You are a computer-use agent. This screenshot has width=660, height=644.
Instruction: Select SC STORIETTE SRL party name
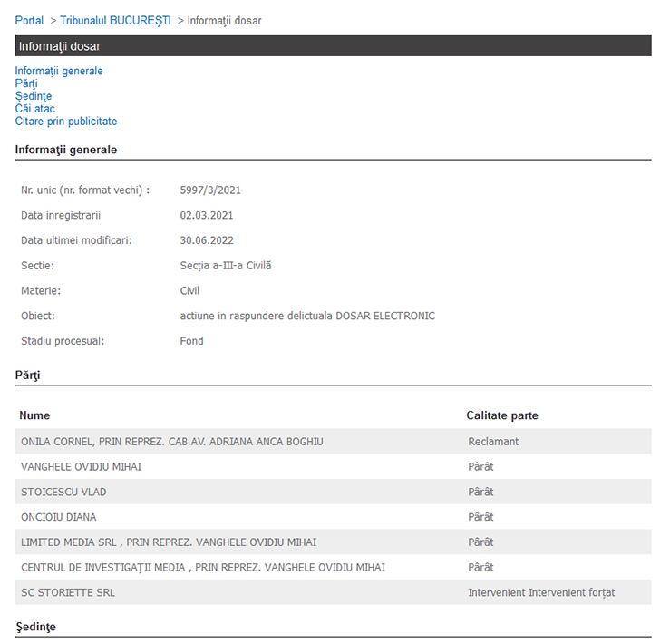(68, 592)
